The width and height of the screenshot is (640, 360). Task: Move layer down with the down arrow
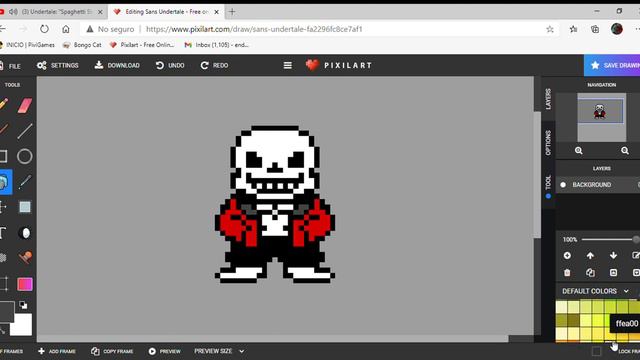point(613,256)
